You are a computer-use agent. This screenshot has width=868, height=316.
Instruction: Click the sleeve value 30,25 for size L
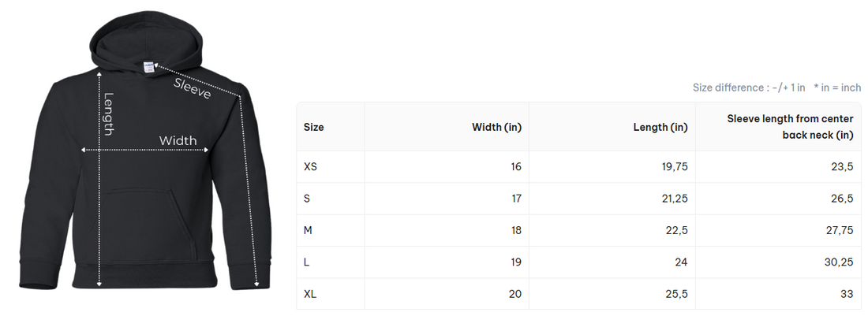[x=839, y=262]
